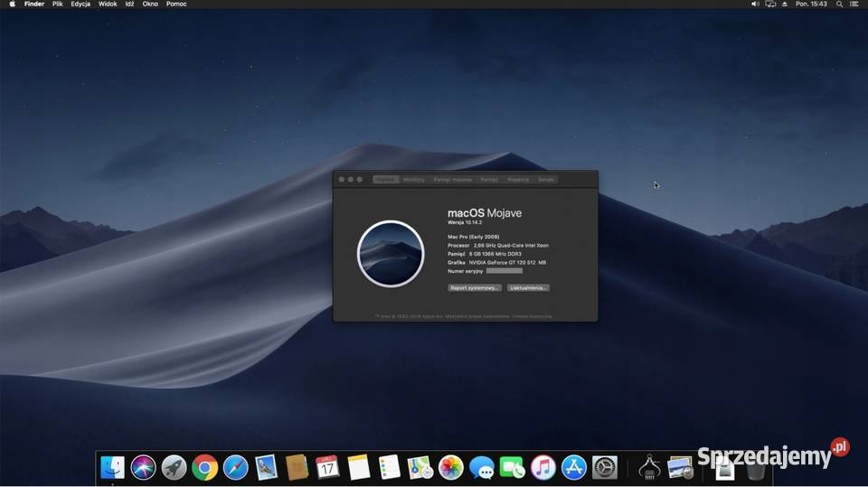The height and width of the screenshot is (487, 868).
Task: Open Mail stamp icon in Dock
Action: coord(266,468)
